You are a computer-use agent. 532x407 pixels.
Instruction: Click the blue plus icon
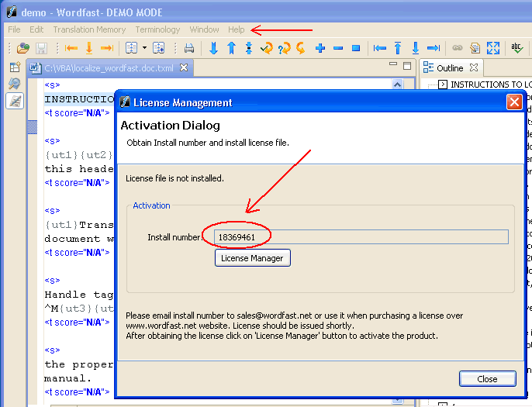pyautogui.click(x=320, y=48)
